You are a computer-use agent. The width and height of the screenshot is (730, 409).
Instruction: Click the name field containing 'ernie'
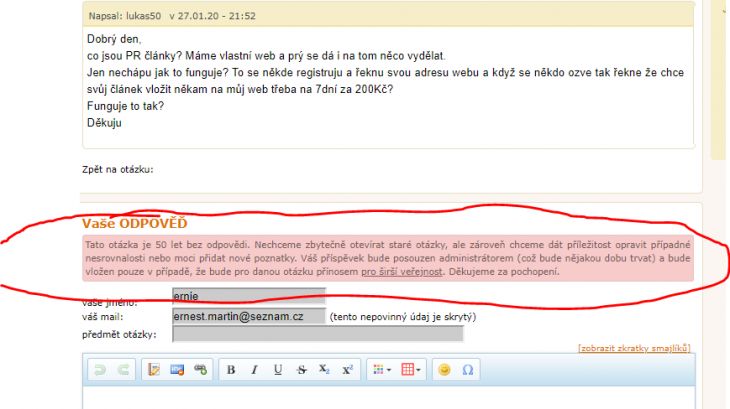(249, 296)
